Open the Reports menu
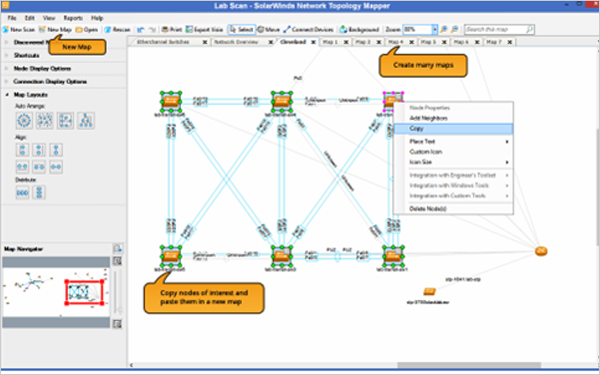This screenshot has height=375, width=600. click(73, 18)
